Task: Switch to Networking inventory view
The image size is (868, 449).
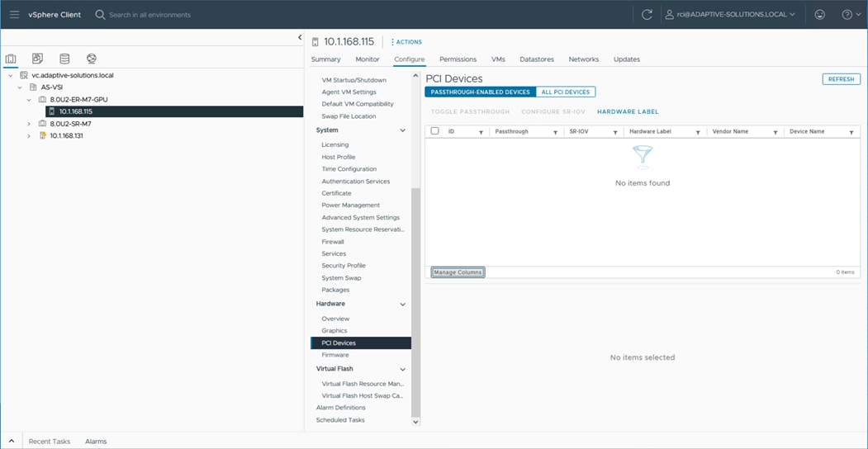Action: tap(92, 59)
